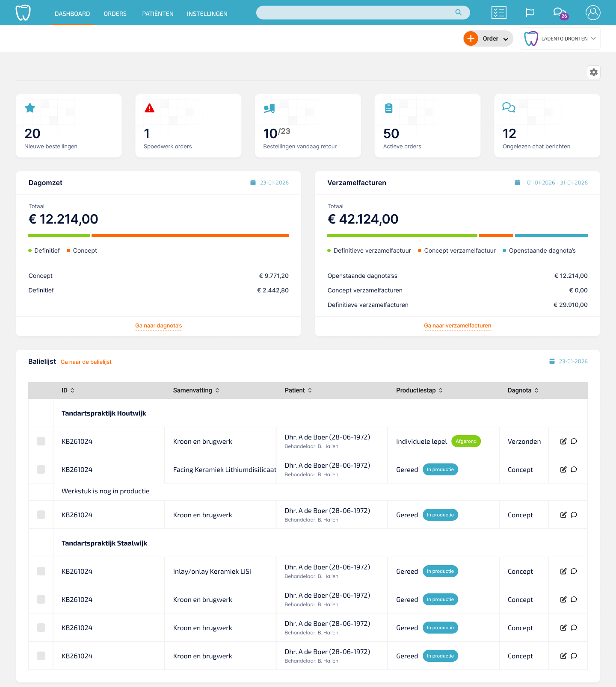Open the user profile icon
Image resolution: width=616 pixels, height=687 pixels.
pos(592,13)
